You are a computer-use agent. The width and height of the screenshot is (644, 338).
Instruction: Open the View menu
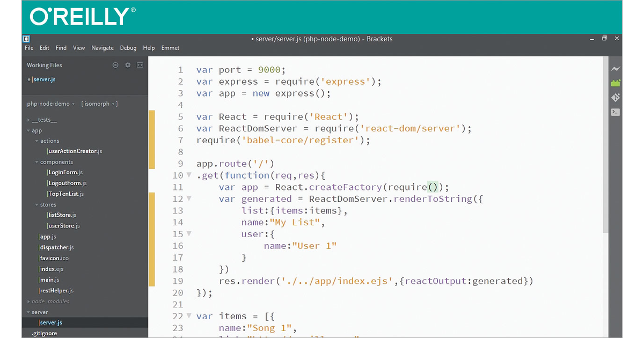pos(79,48)
